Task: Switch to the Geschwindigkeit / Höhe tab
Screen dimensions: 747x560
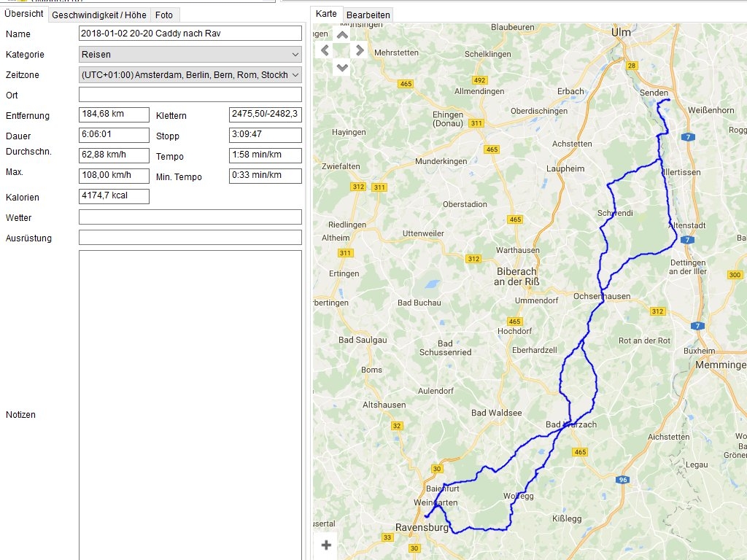Action: click(98, 15)
